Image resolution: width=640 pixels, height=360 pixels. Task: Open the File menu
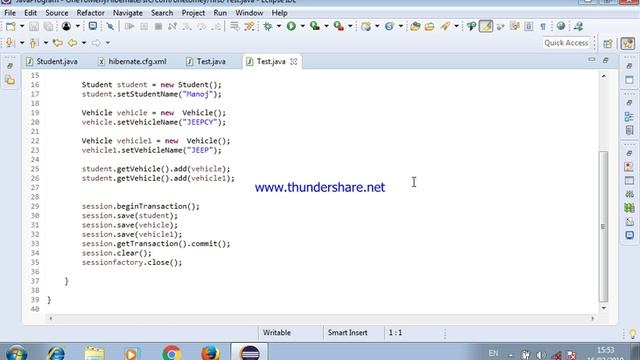click(10, 13)
